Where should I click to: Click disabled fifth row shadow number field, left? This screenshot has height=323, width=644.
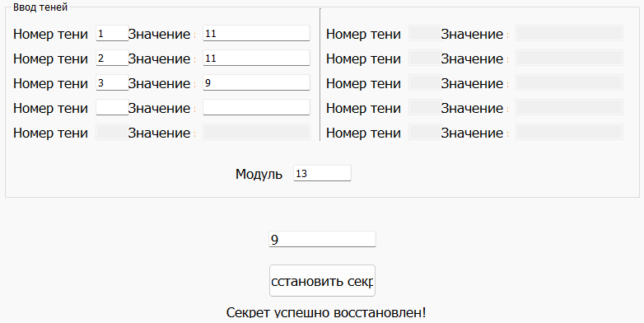click(x=112, y=132)
